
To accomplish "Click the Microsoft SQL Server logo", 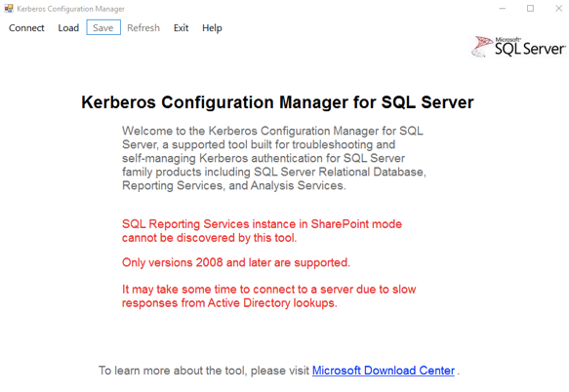I will 518,47.
